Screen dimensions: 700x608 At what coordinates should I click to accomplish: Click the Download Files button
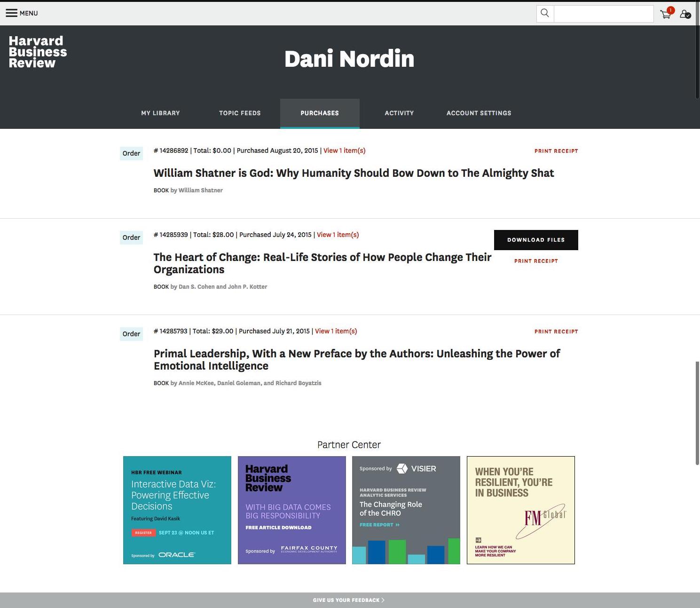tap(536, 240)
